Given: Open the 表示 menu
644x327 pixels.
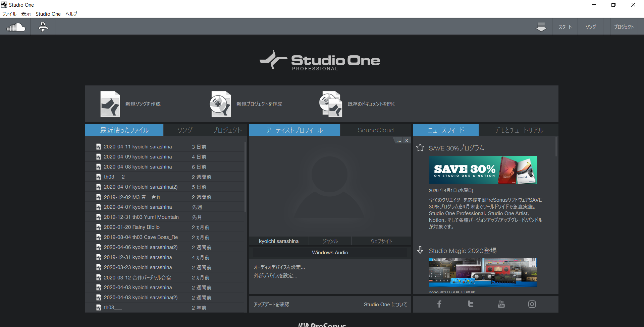Looking at the screenshot, I should tap(26, 14).
